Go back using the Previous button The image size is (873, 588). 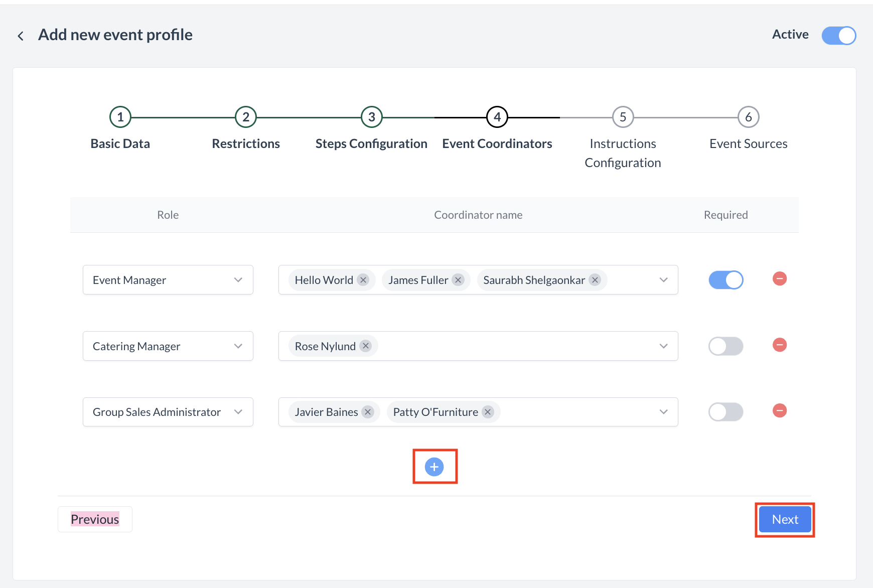point(95,519)
